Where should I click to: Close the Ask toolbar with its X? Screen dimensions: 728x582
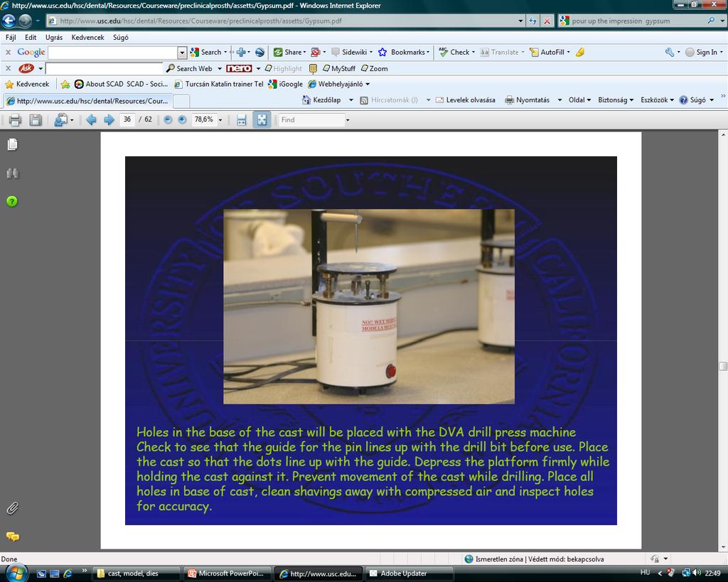8,69
